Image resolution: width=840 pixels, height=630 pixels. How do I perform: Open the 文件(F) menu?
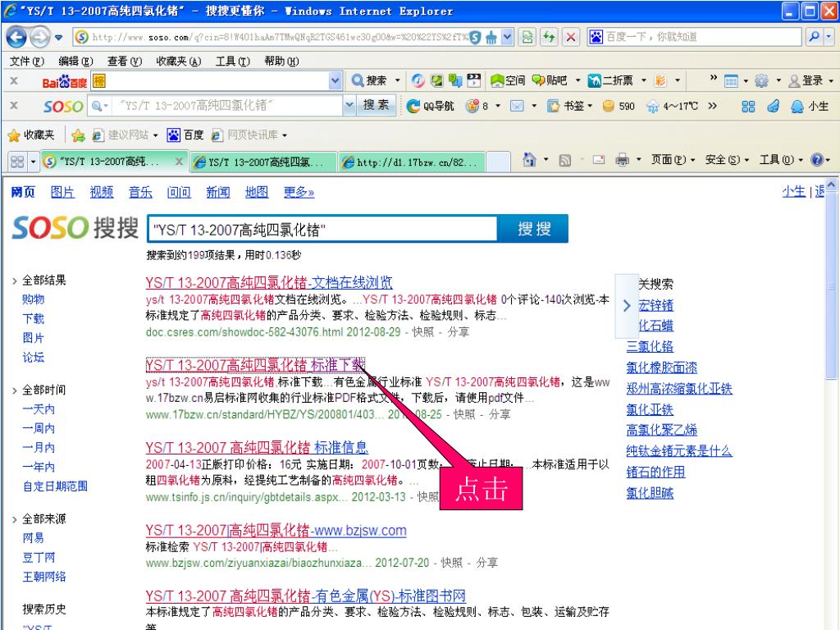click(27, 61)
